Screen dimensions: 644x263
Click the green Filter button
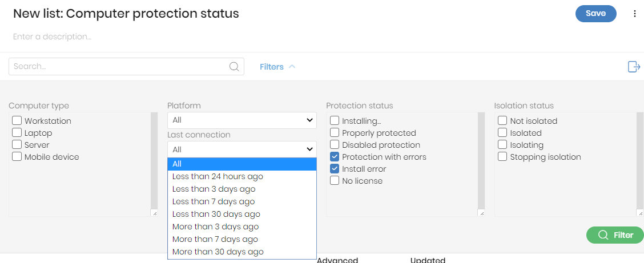tap(615, 235)
